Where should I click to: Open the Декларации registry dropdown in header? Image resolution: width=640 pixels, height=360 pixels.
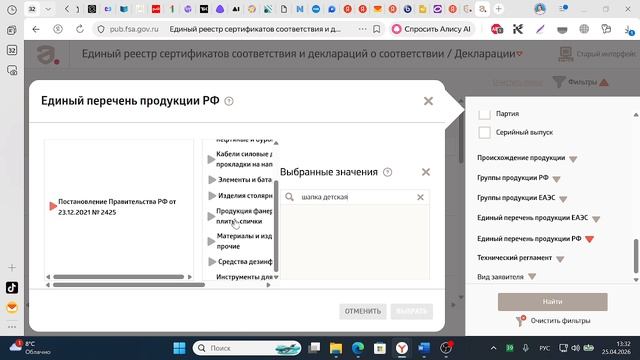point(519,53)
